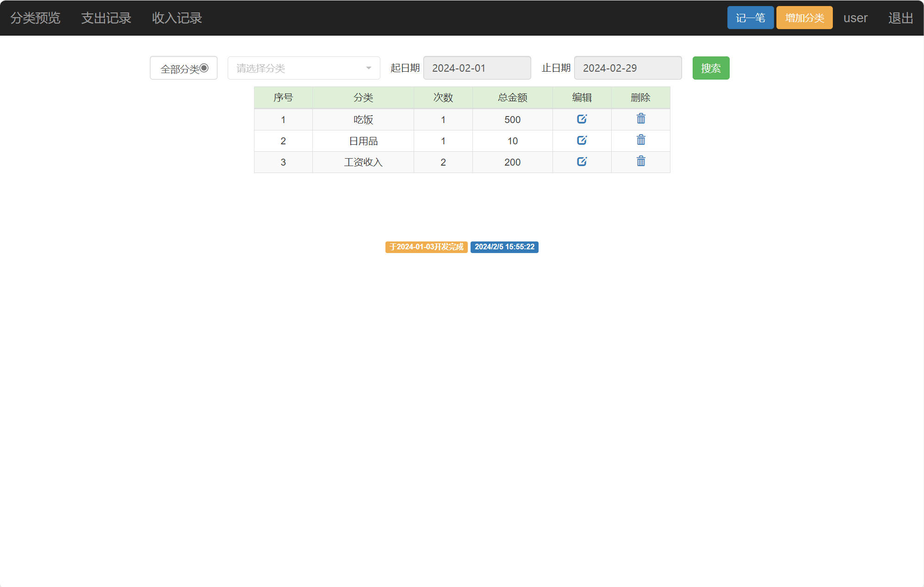
Task: Select the 全部分类 radio button
Action: 204,68
